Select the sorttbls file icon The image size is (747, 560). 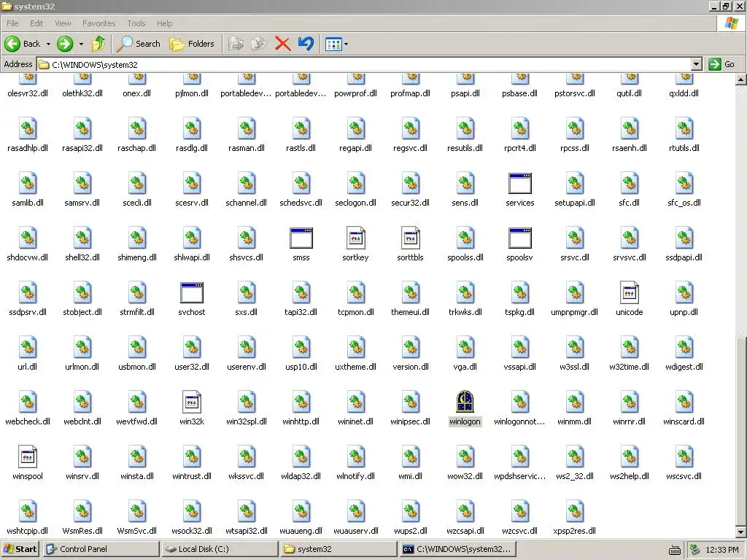(x=410, y=238)
